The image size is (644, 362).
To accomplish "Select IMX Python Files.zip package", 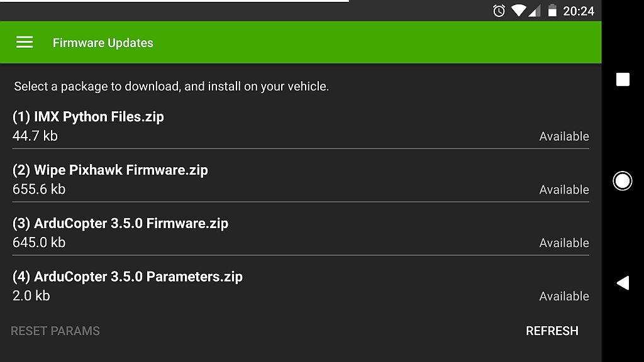I will tap(88, 117).
